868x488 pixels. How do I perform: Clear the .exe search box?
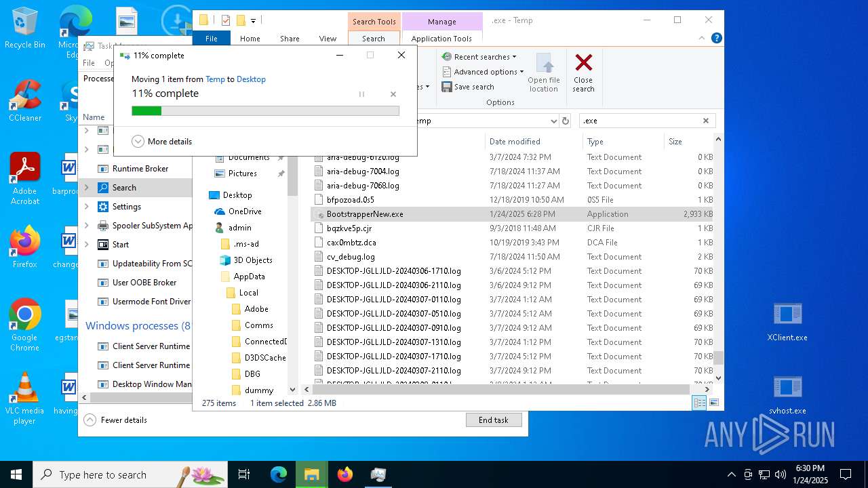[705, 121]
